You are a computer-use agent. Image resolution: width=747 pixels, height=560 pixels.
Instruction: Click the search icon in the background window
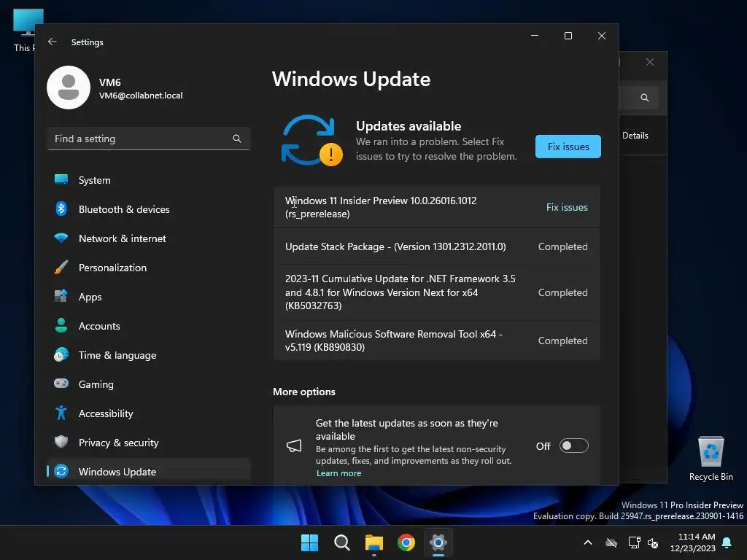coord(645,98)
